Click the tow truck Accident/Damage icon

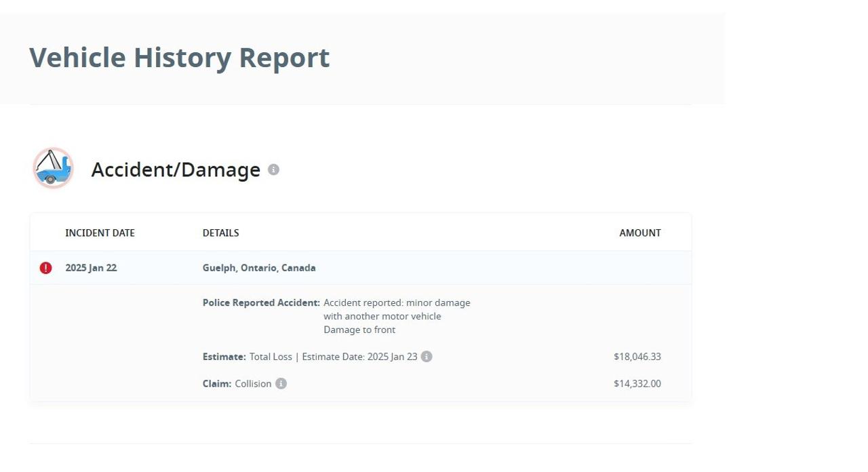click(53, 168)
